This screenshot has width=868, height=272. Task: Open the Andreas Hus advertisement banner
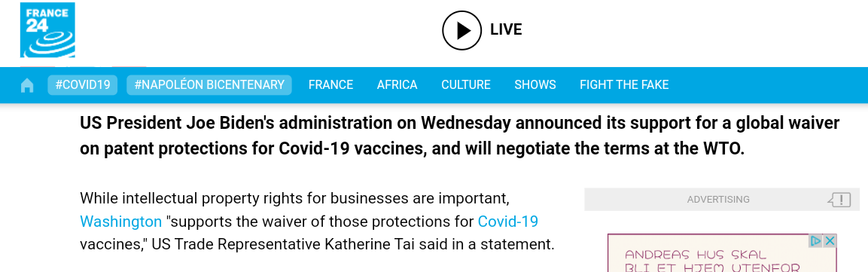[x=722, y=254]
